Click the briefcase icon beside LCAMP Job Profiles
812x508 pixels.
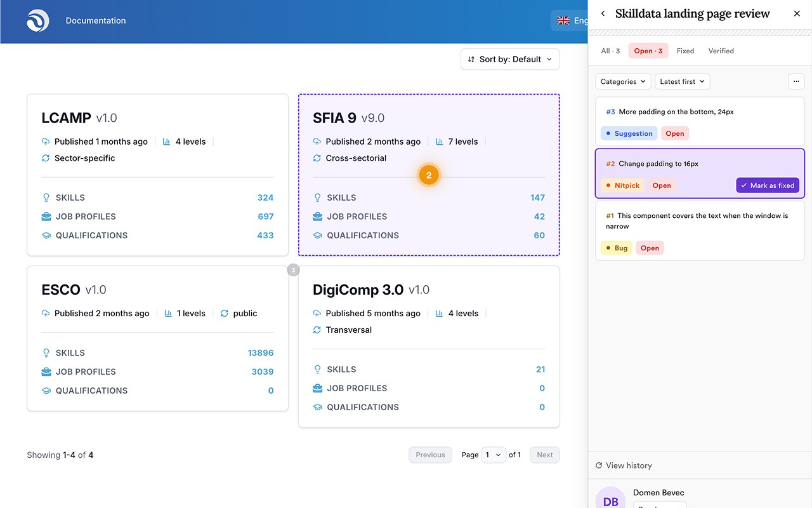(46, 217)
